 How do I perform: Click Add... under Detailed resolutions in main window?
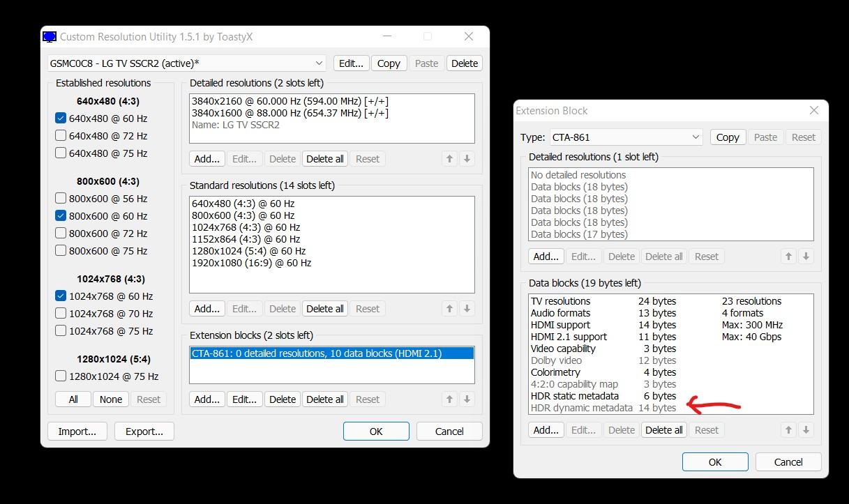click(207, 159)
